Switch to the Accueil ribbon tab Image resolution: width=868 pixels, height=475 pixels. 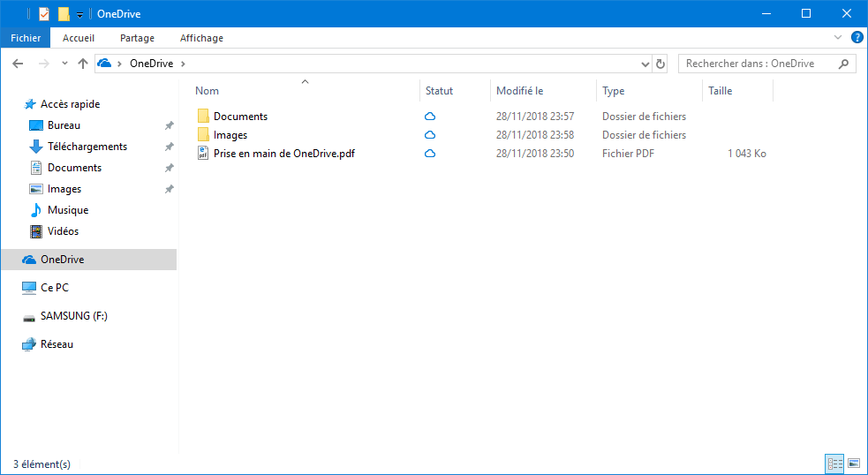pyautogui.click(x=78, y=38)
